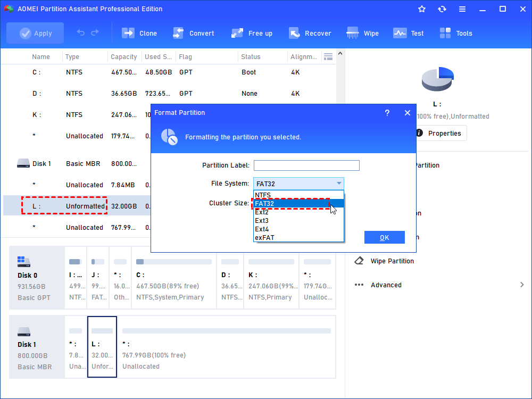The height and width of the screenshot is (399, 532).
Task: Click OK in the Format Partition dialog
Action: 385,237
